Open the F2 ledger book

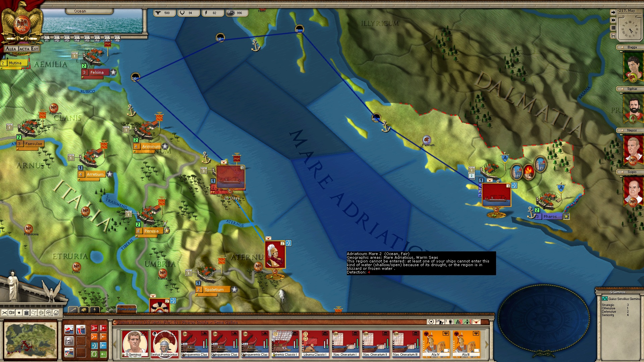(57, 39)
